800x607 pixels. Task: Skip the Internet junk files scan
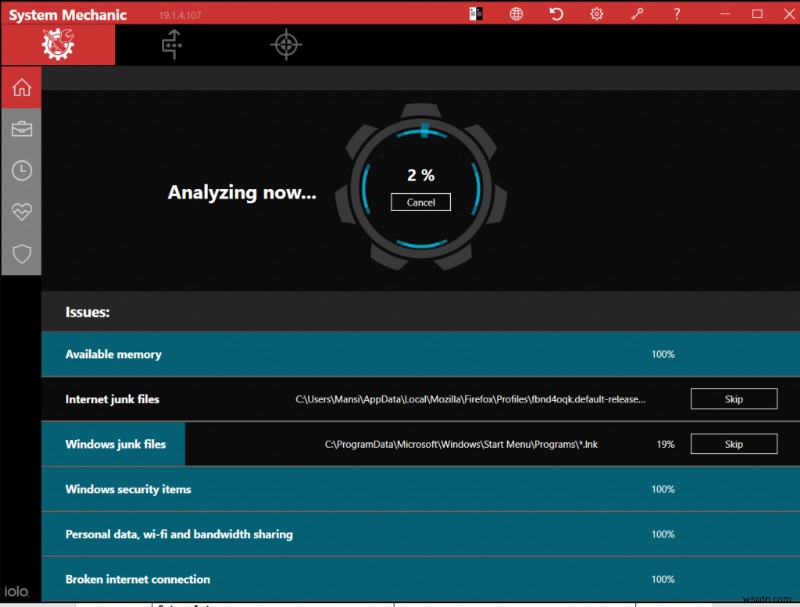pos(733,399)
